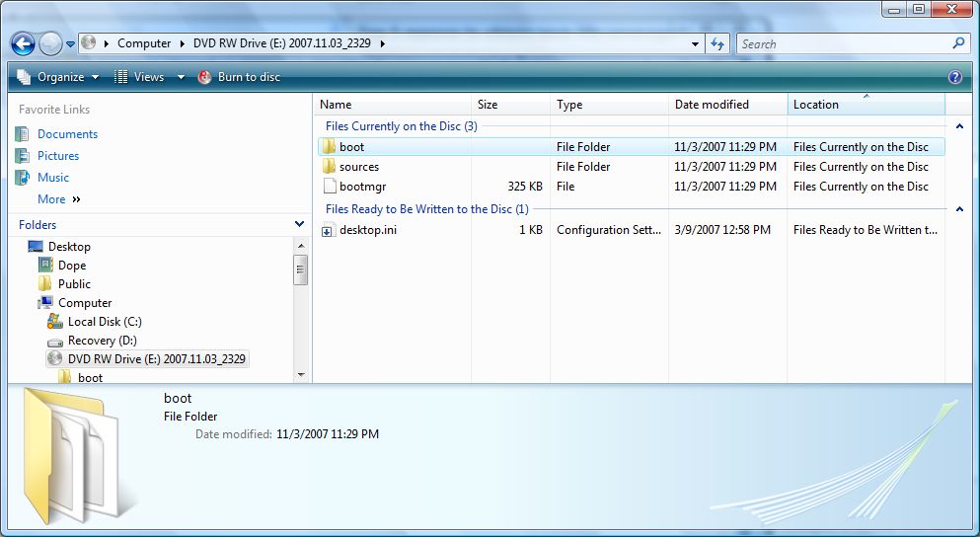Image resolution: width=980 pixels, height=537 pixels.
Task: Open the Music favorite link
Action: click(x=53, y=178)
